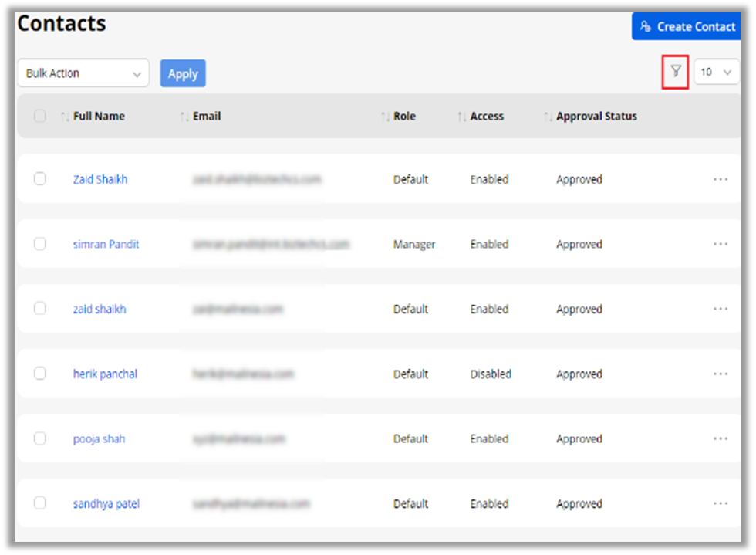
Task: Click the Apply button
Action: pos(183,73)
